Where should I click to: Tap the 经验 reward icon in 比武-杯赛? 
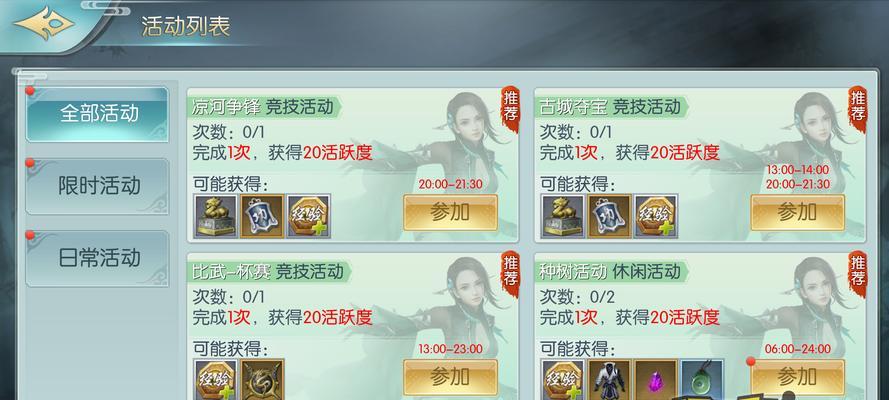point(215,379)
